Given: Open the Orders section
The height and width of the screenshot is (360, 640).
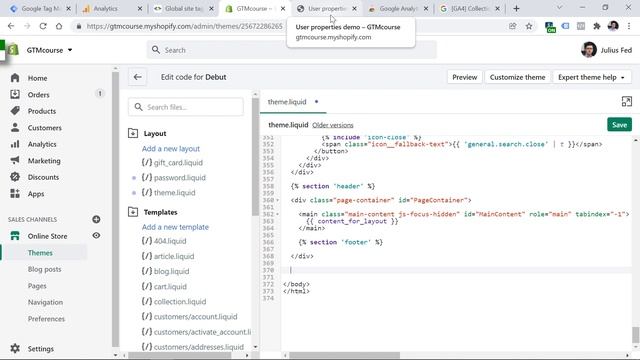Looking at the screenshot, I should [x=38, y=95].
